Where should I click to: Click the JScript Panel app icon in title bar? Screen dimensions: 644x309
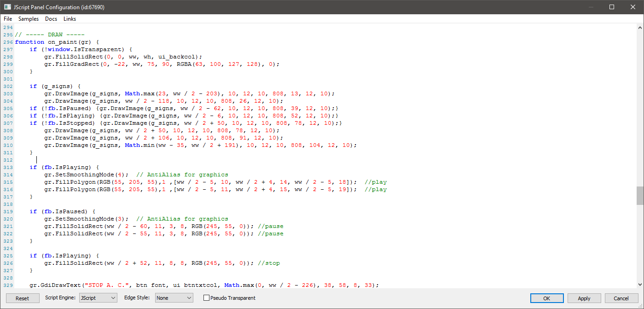click(7, 7)
